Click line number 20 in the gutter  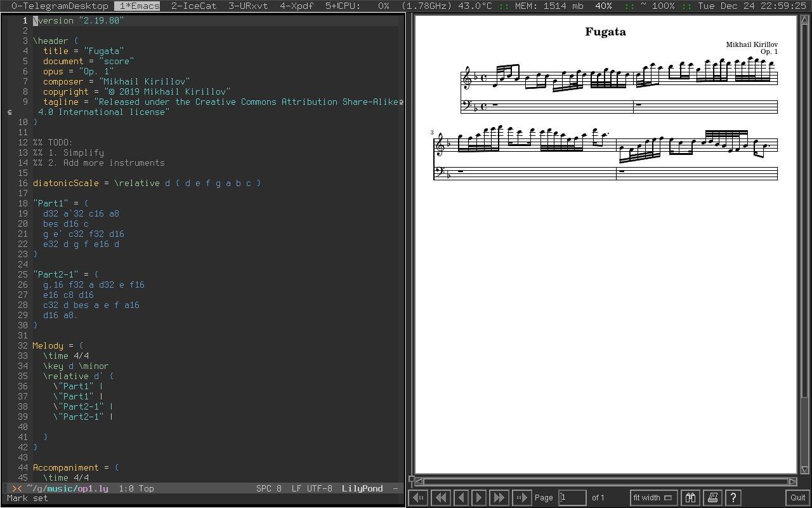click(x=23, y=224)
